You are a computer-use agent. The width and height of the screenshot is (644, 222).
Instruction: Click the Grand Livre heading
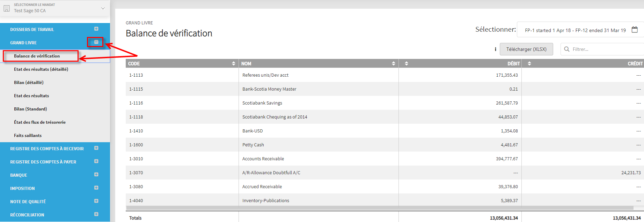click(x=23, y=43)
